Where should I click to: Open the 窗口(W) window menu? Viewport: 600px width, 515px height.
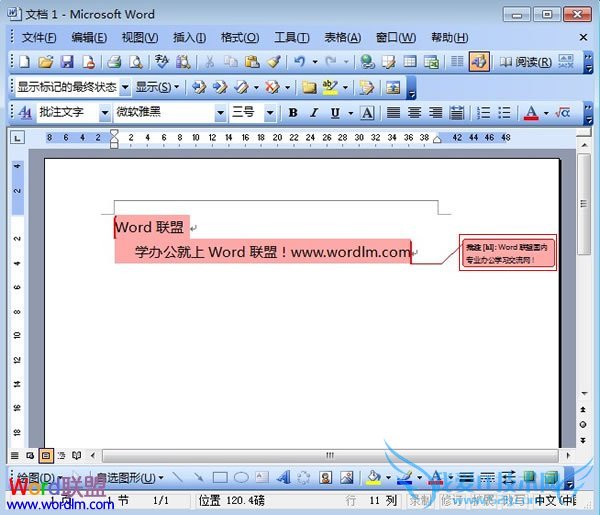396,37
